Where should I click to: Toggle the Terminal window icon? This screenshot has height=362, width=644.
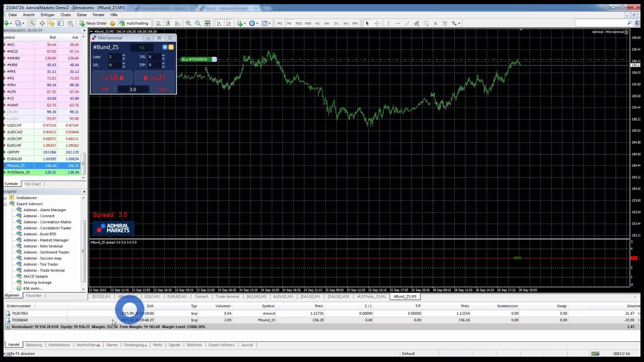61,23
